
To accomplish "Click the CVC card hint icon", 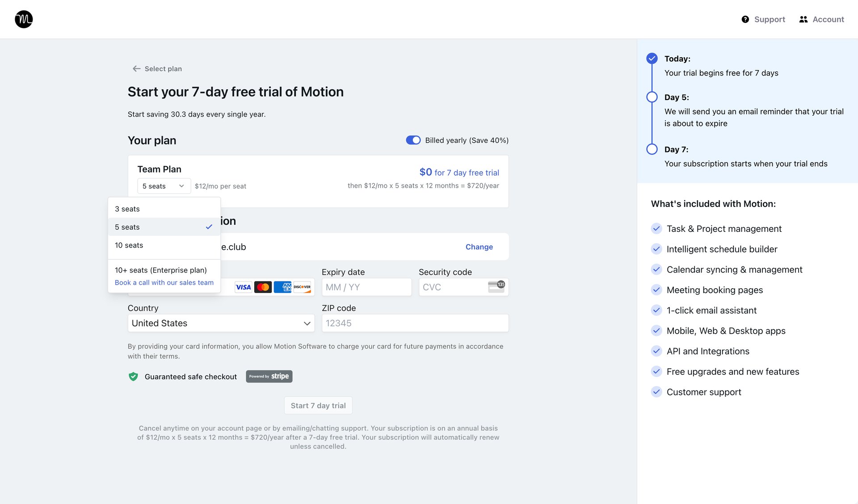I will pos(497,286).
